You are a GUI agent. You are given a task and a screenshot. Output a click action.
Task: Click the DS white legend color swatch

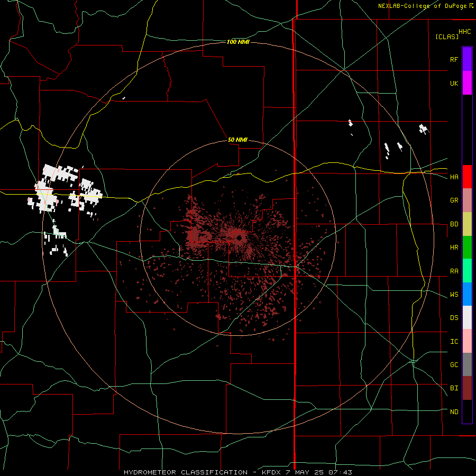pos(467,317)
